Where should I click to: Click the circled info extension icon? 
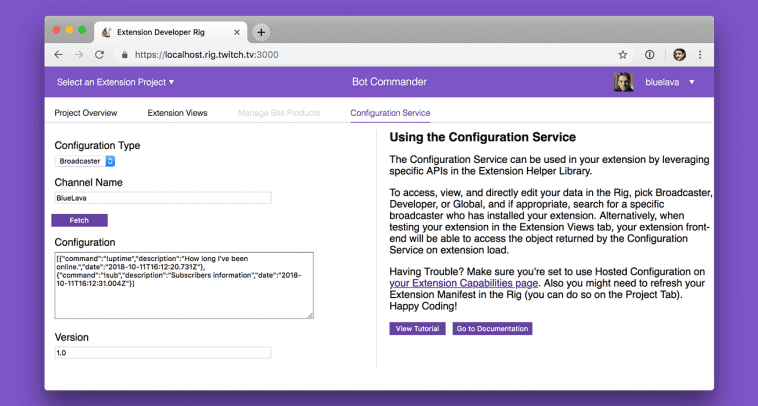(x=650, y=55)
